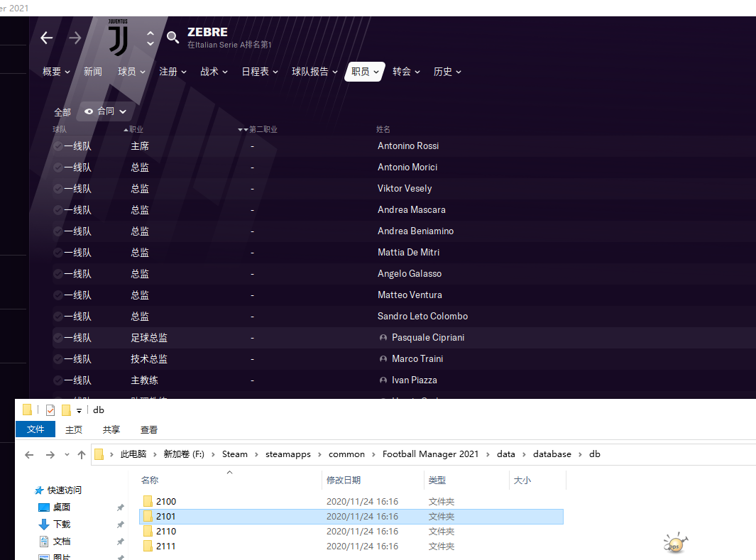The height and width of the screenshot is (560, 756).
Task: Open 下载 in the navigation pane
Action: 55,525
